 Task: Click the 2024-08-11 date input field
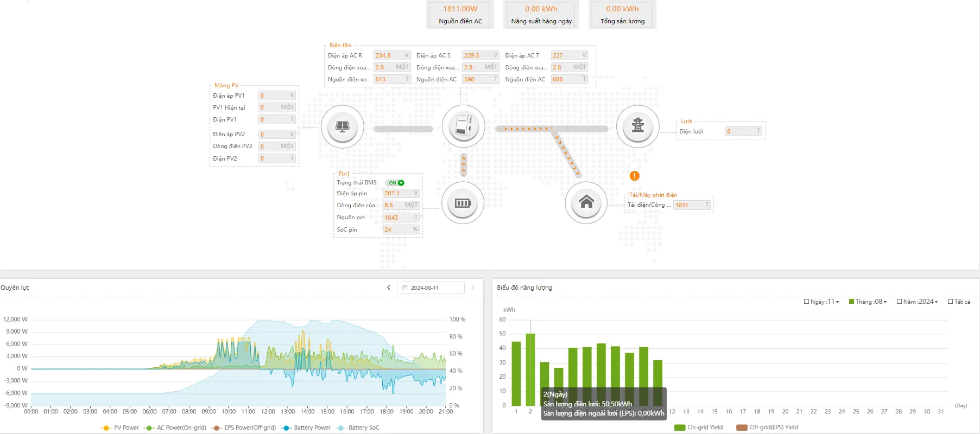pos(431,288)
